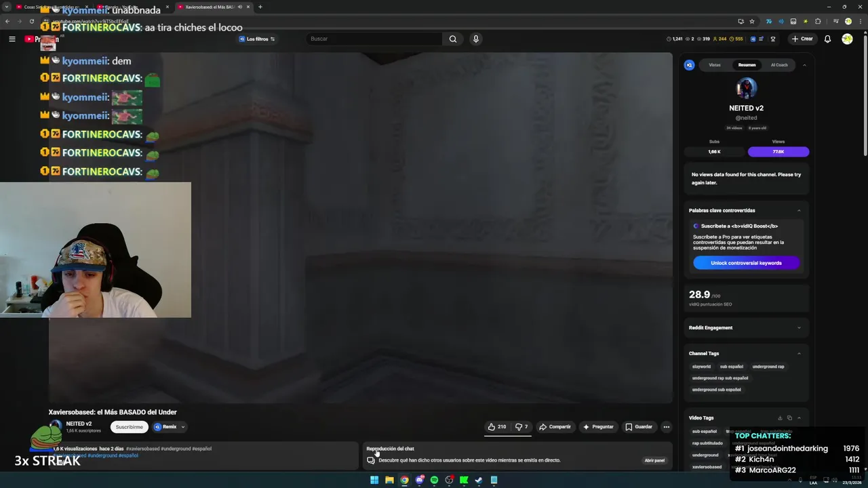Click the Guardar save button
This screenshot has width=868, height=488.
[x=639, y=427]
